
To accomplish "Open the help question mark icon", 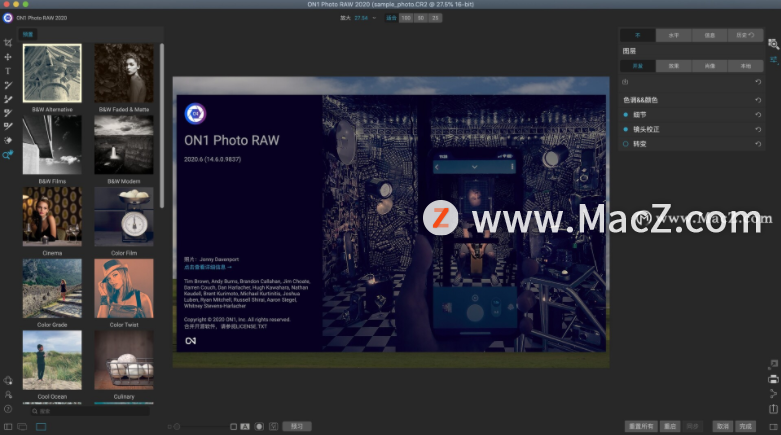I will click(7, 409).
